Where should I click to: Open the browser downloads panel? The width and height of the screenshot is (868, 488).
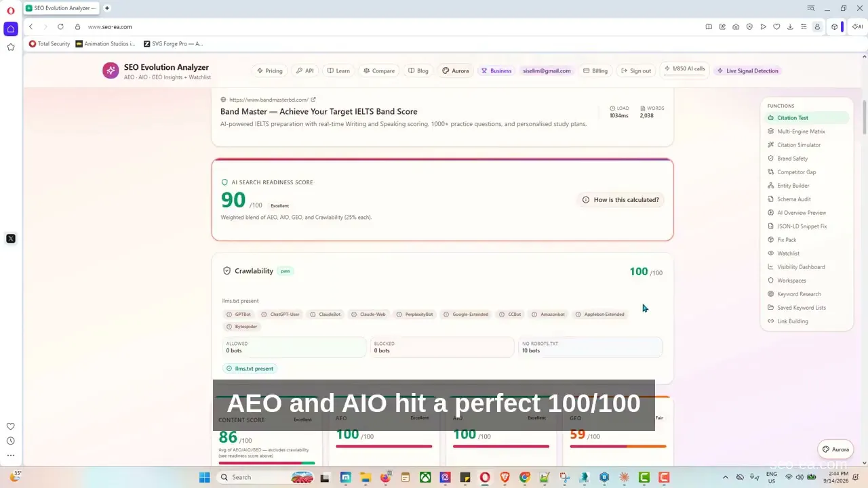[790, 27]
